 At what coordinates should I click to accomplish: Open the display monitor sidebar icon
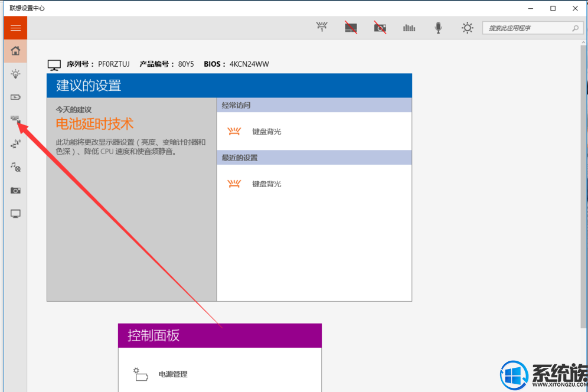15,214
